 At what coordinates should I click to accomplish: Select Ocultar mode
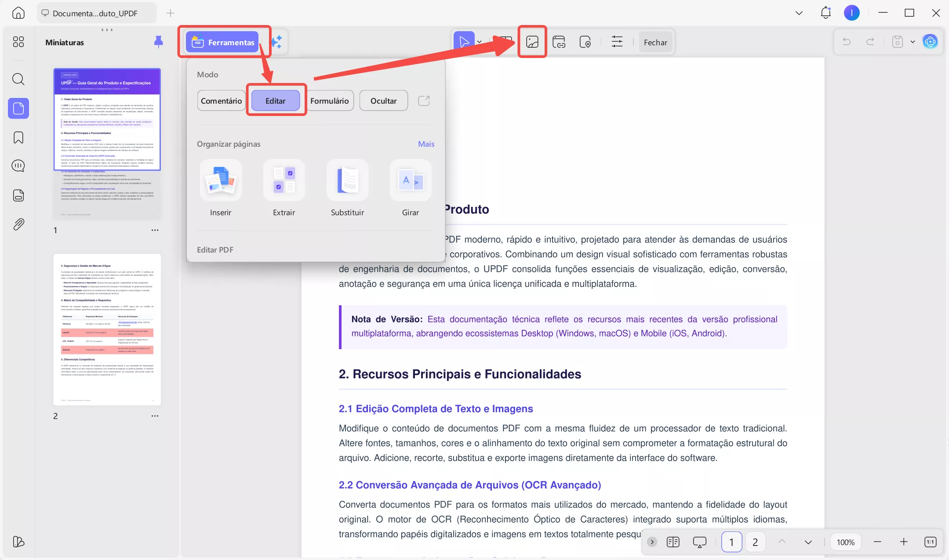click(x=383, y=101)
